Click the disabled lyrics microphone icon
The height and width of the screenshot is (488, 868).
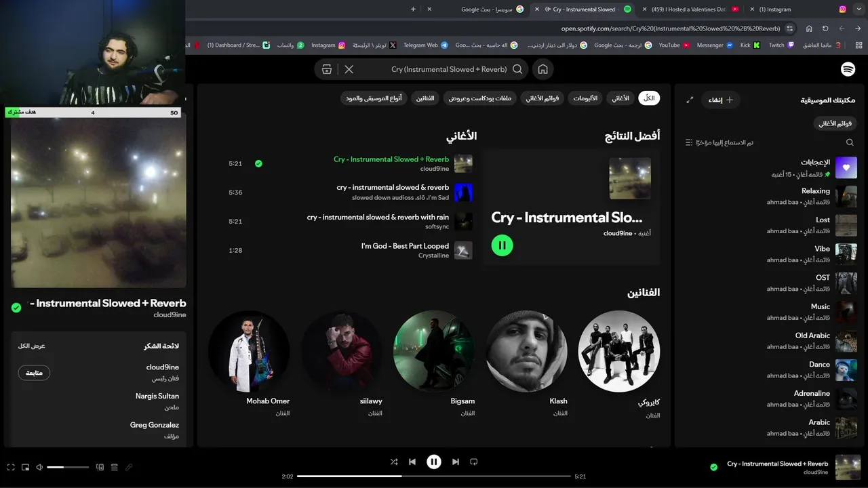tap(128, 467)
